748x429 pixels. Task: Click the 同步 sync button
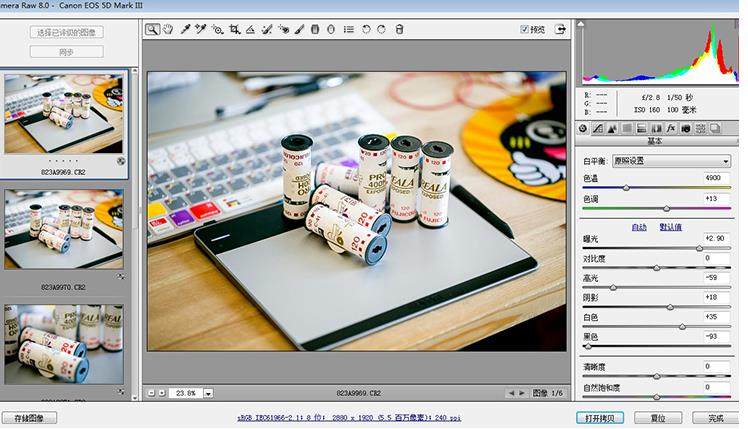pyautogui.click(x=66, y=52)
